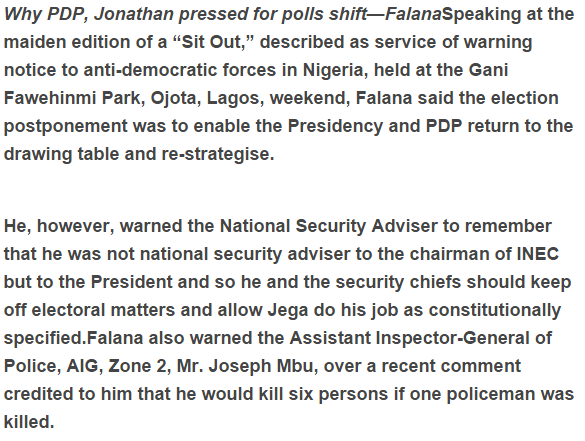Click the word 'President' in second paragraph

[x=131, y=282]
